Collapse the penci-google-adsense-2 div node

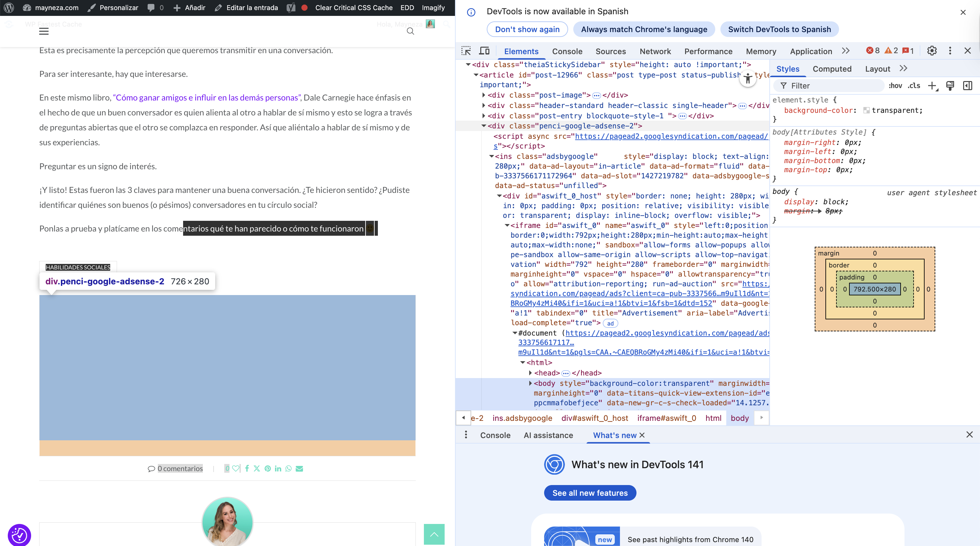(x=484, y=126)
